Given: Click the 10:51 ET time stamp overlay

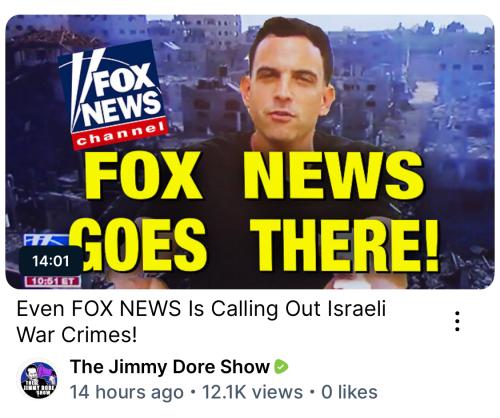Looking at the screenshot, I should pos(53,281).
